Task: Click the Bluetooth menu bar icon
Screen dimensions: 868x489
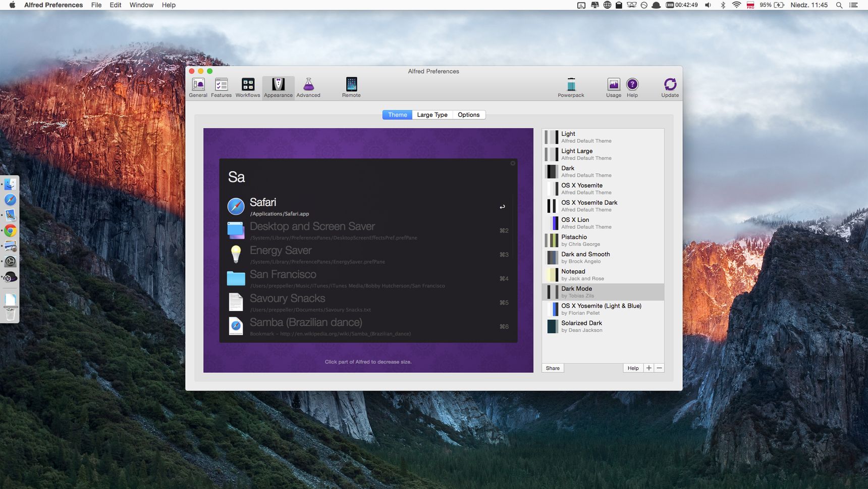Action: coord(723,5)
